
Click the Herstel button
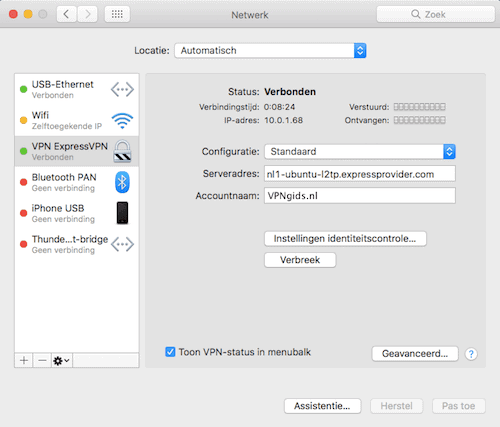tap(397, 406)
